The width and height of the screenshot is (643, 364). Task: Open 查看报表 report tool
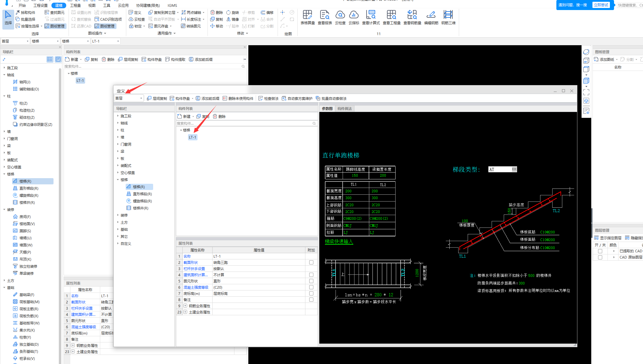(x=325, y=17)
